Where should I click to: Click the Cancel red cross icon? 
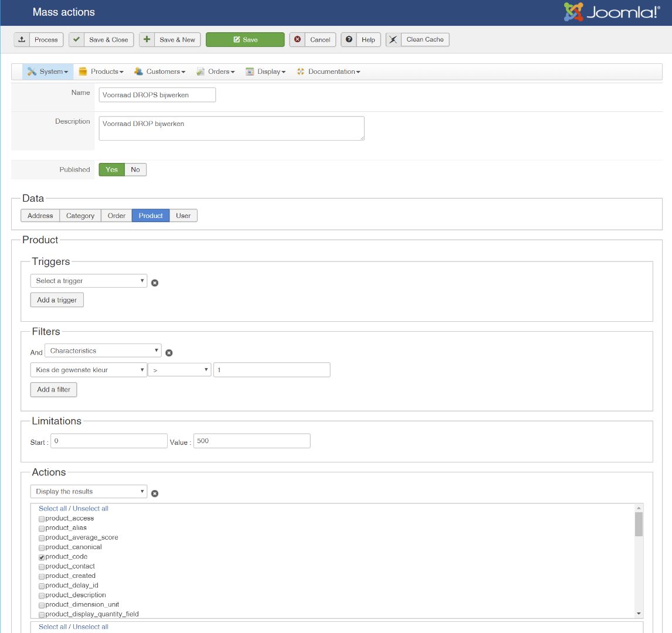click(x=297, y=39)
